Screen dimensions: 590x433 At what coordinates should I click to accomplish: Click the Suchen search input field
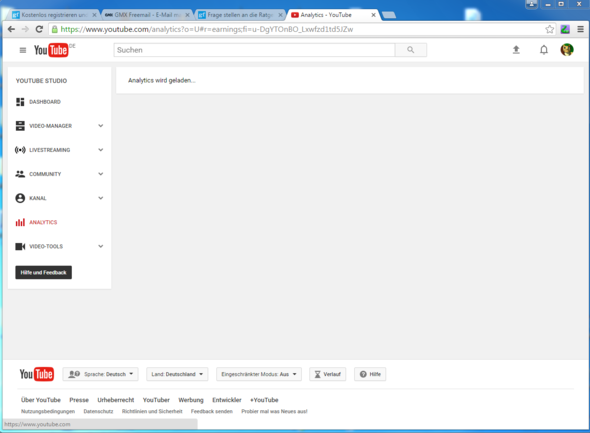[x=254, y=50]
